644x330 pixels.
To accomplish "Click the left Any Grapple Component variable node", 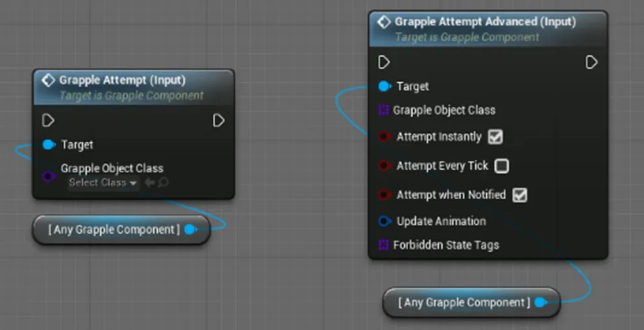I will click(121, 230).
